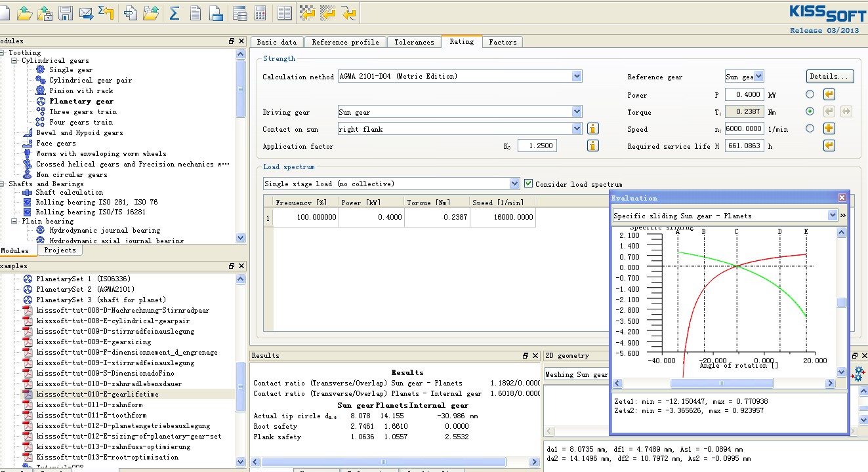Open the Reference gear dropdown
This screenshot has height=472, width=868.
point(745,77)
